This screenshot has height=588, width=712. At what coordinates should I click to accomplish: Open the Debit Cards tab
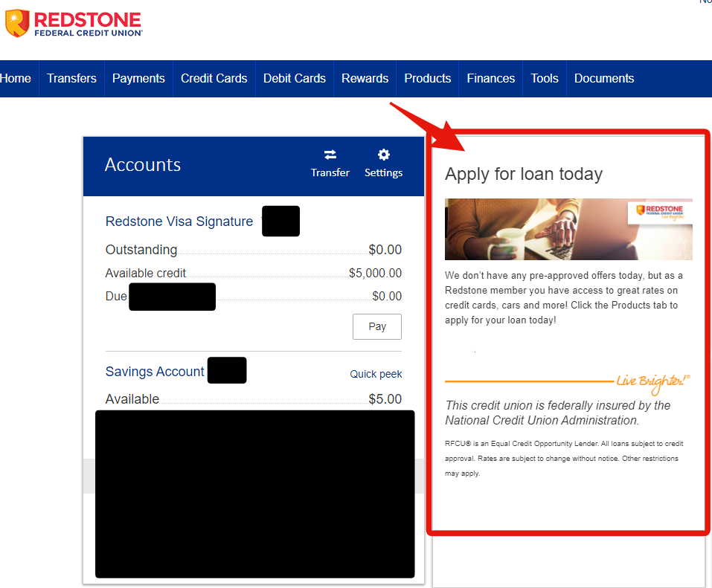coord(294,78)
